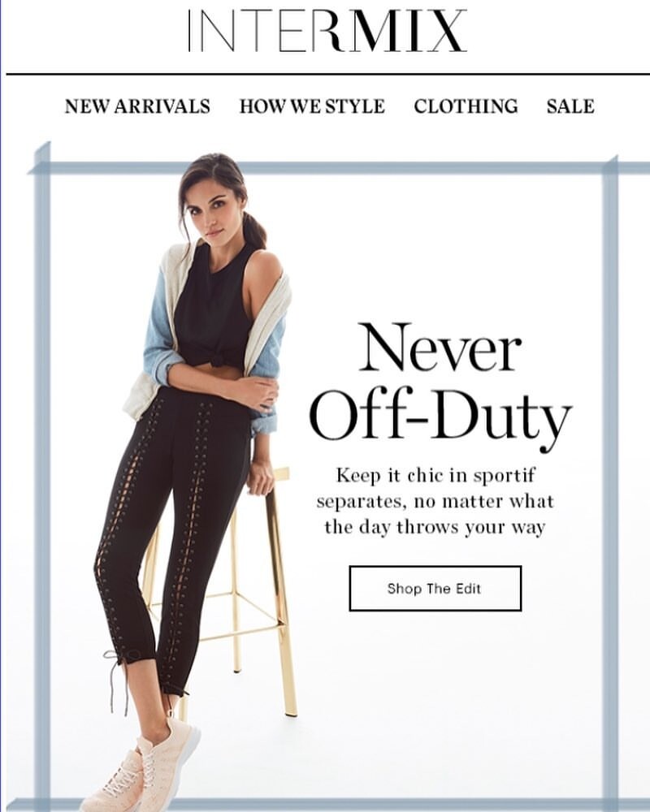This screenshot has height=812, width=650.
Task: Click the Never Off-Duty headline
Action: [440, 382]
